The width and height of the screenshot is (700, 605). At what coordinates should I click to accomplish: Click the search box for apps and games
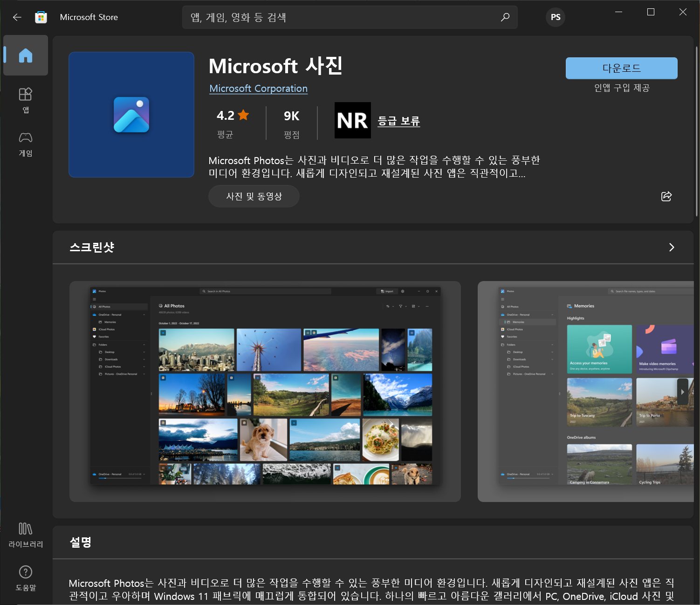tap(350, 17)
